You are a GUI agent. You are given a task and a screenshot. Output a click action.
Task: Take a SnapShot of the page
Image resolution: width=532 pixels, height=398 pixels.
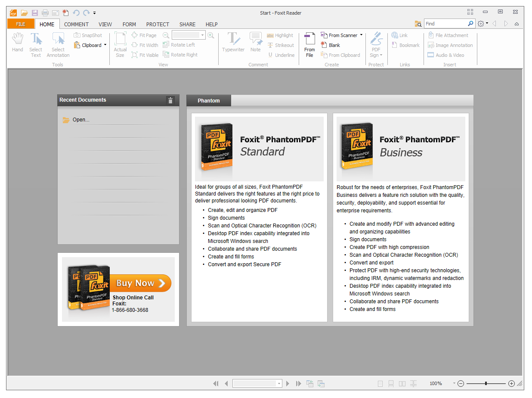tap(88, 35)
